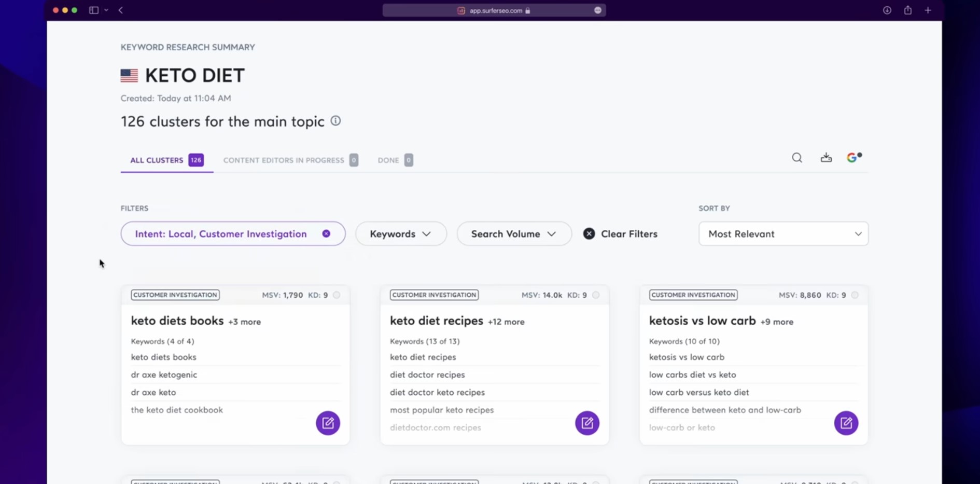Open the Google integration icon
Image resolution: width=980 pixels, height=484 pixels.
[x=854, y=157]
